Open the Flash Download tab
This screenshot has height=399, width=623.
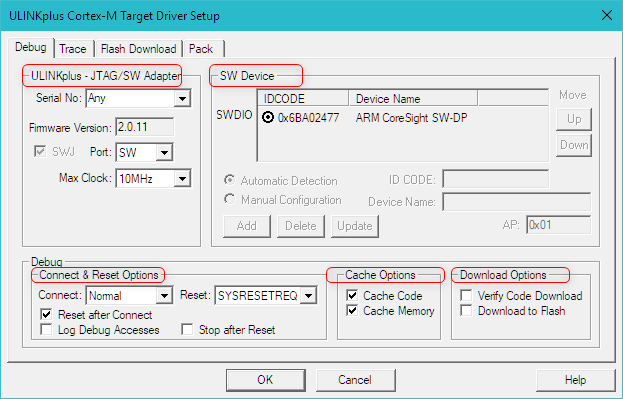click(138, 49)
